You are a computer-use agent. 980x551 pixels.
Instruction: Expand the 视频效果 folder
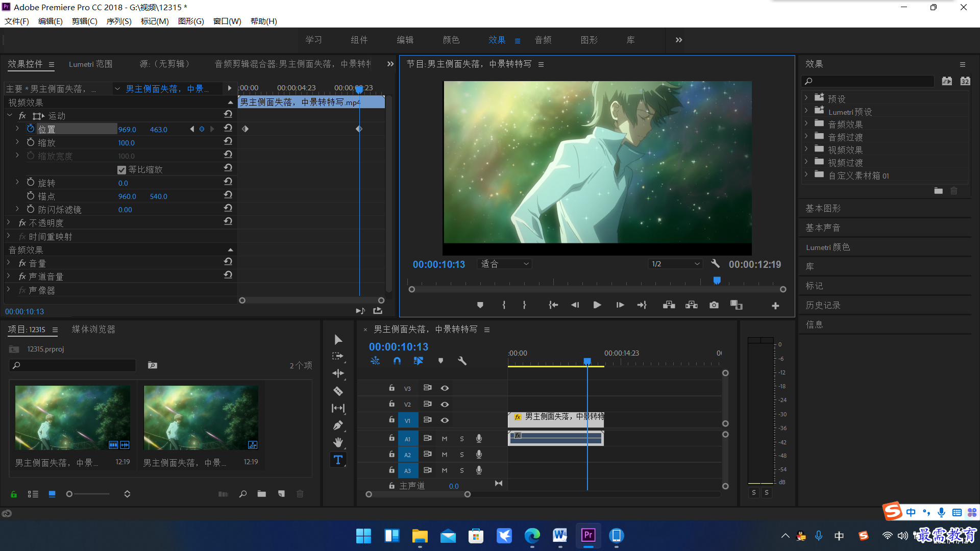pyautogui.click(x=806, y=149)
